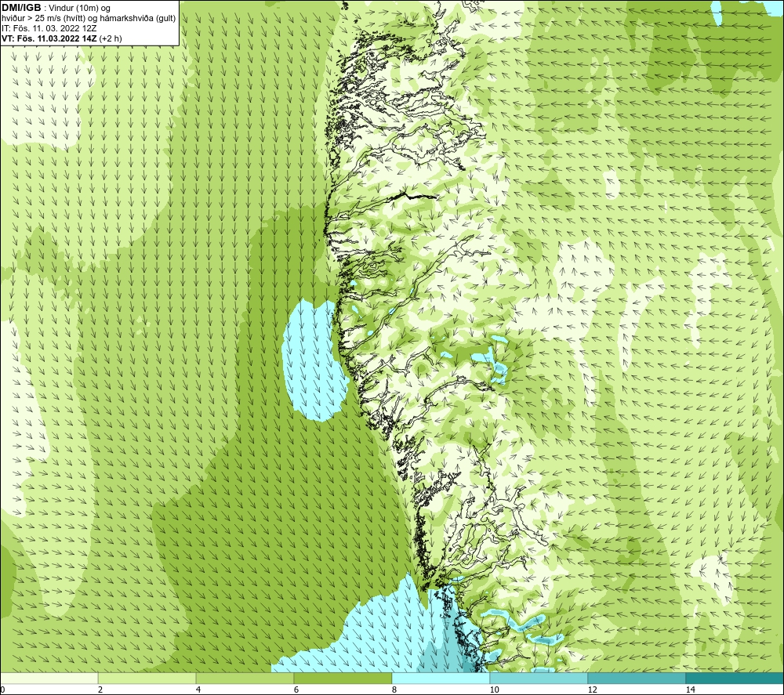Click the '4' scale label
This screenshot has height=695, width=784.
198,690
